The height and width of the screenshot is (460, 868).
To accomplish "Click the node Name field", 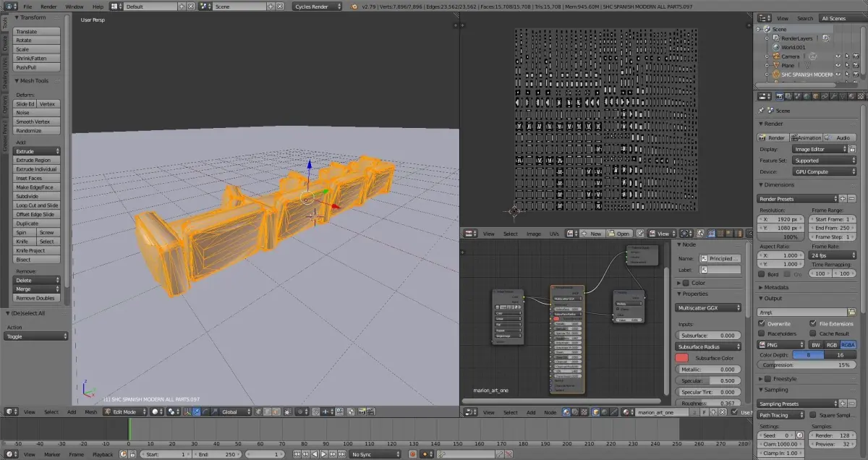I will pyautogui.click(x=720, y=258).
